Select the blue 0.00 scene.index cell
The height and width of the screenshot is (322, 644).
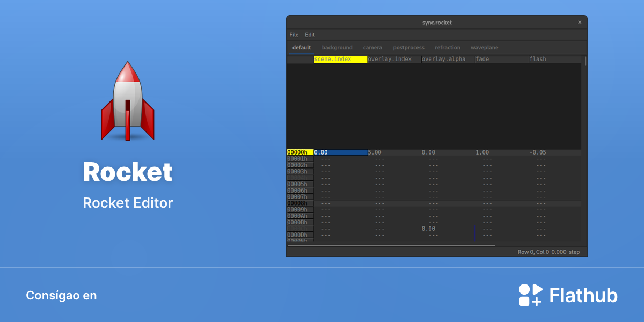point(341,152)
